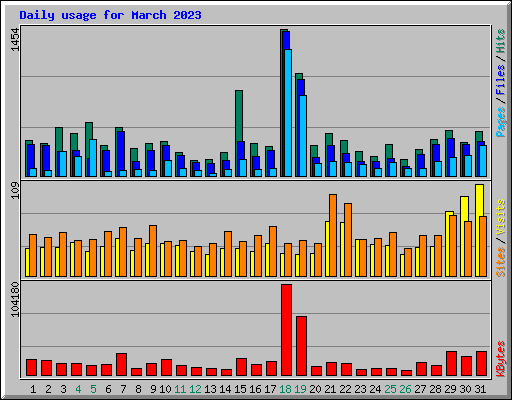
Task: Click the yellow Visits bar for day 31
Action: (479, 200)
